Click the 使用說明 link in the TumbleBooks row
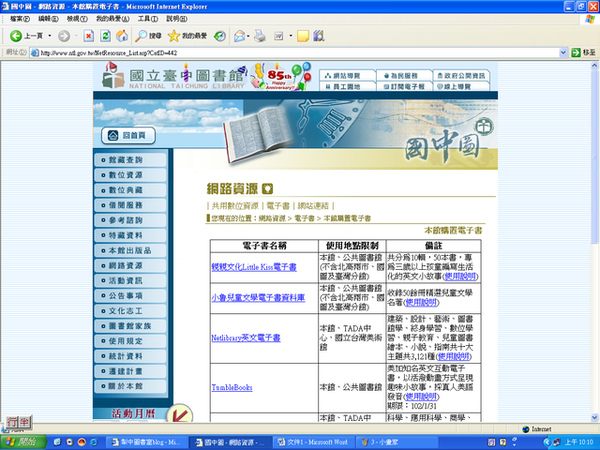This screenshot has width=600, height=450. tap(421, 396)
